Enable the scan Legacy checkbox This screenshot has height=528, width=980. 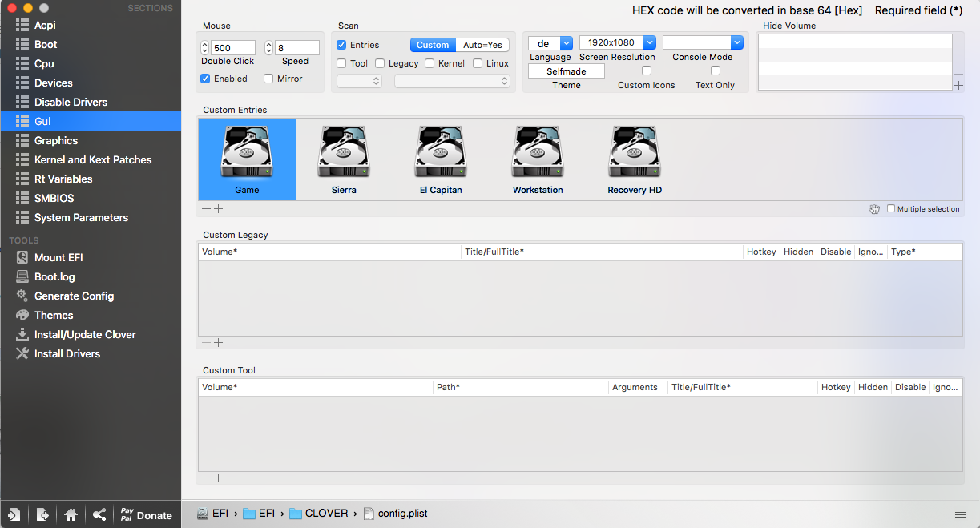380,63
